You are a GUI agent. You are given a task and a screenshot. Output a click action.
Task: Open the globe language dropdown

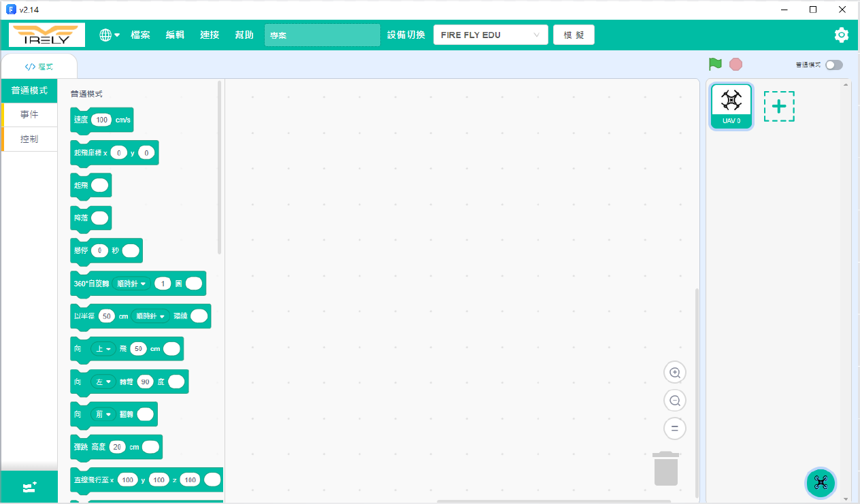coord(109,35)
